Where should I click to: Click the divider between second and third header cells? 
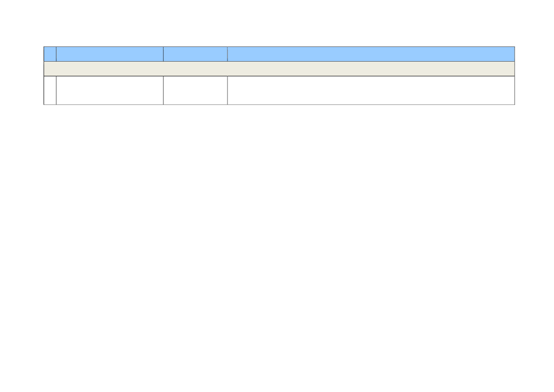pyautogui.click(x=163, y=54)
